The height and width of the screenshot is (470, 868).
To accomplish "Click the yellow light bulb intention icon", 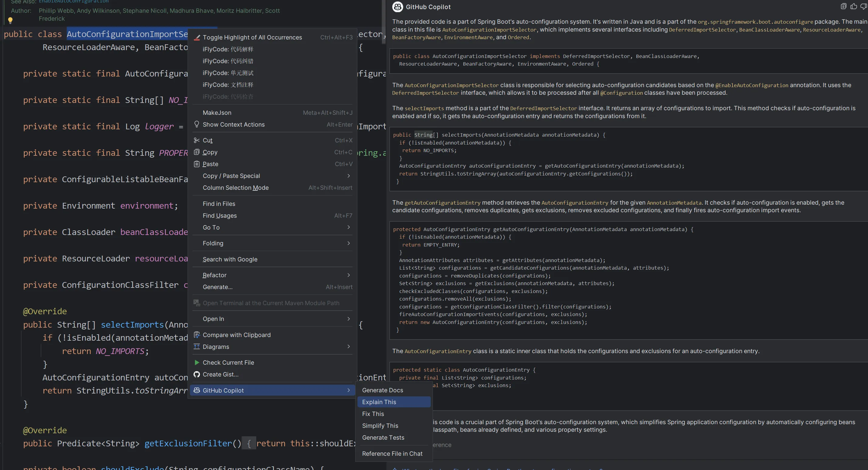I will (x=10, y=20).
